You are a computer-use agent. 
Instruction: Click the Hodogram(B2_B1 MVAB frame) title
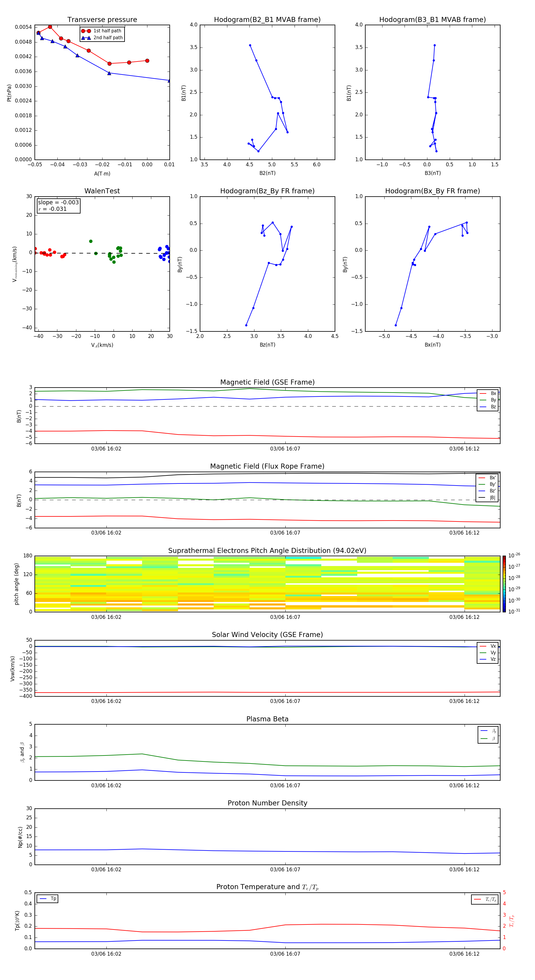click(267, 20)
